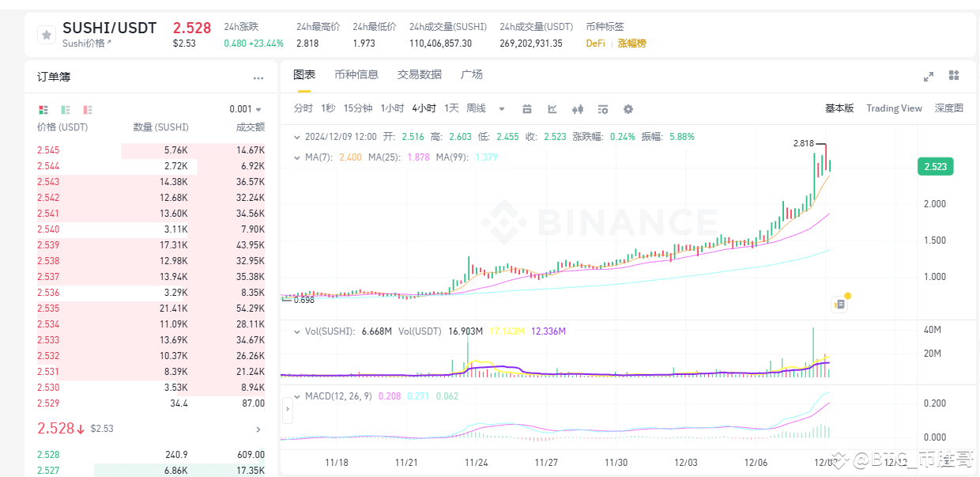The image size is (980, 477).
Task: Open chart settings gear icon
Action: pos(628,109)
